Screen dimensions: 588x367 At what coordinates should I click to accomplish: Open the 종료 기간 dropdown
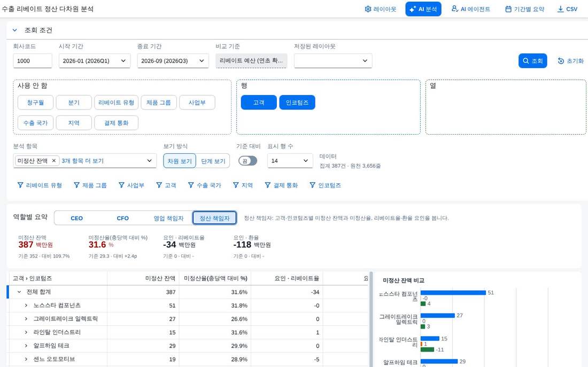pos(173,61)
